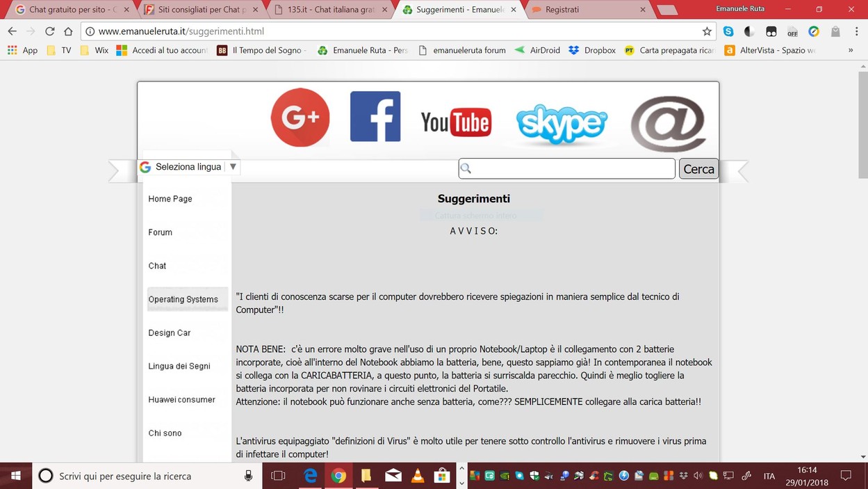The width and height of the screenshot is (868, 489).
Task: Open Chi sono sidebar item
Action: click(x=165, y=433)
